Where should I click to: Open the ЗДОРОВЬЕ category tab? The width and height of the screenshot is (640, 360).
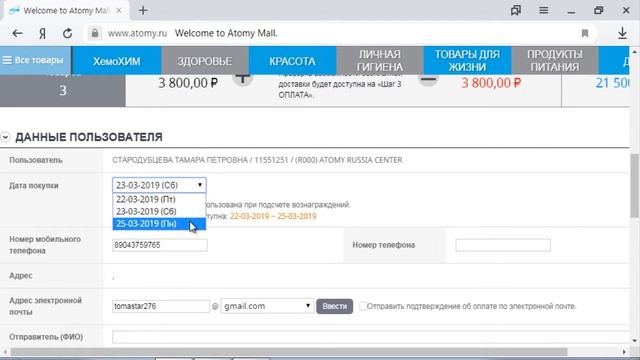click(x=204, y=61)
